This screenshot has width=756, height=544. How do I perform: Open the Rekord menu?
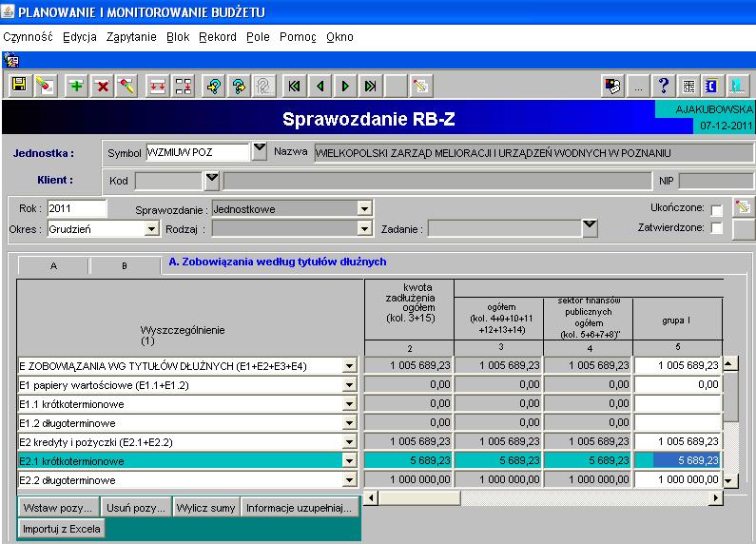click(218, 37)
